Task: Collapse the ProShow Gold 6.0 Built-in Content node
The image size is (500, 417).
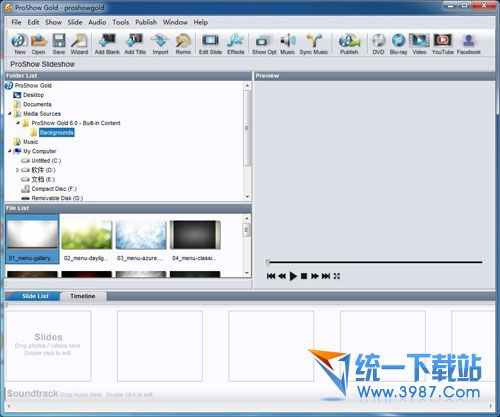Action: 18,123
